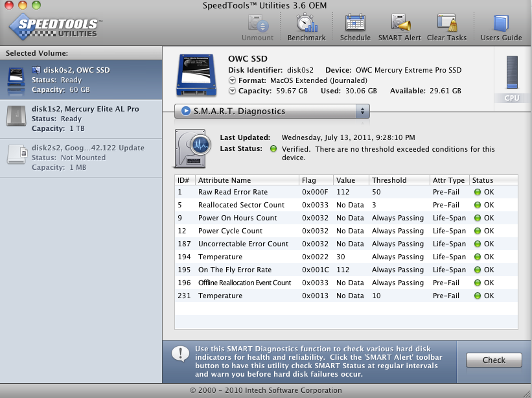Select the Uncorrectable Error Count row
532x398 pixels.
(x=346, y=244)
